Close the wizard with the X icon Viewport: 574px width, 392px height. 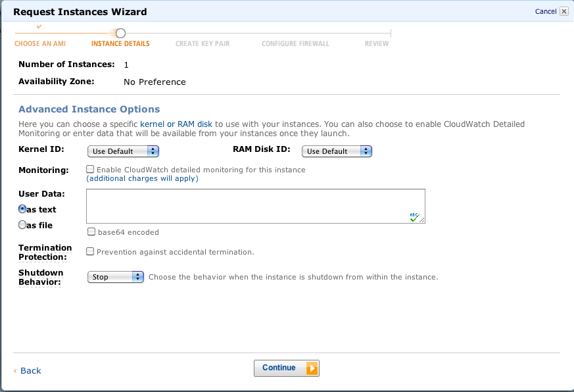[564, 11]
